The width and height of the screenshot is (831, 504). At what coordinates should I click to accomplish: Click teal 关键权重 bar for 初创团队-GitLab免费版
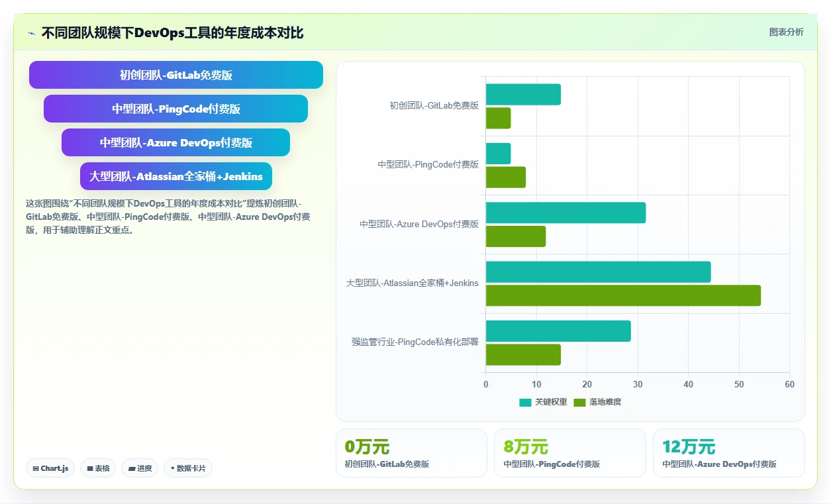pyautogui.click(x=523, y=95)
